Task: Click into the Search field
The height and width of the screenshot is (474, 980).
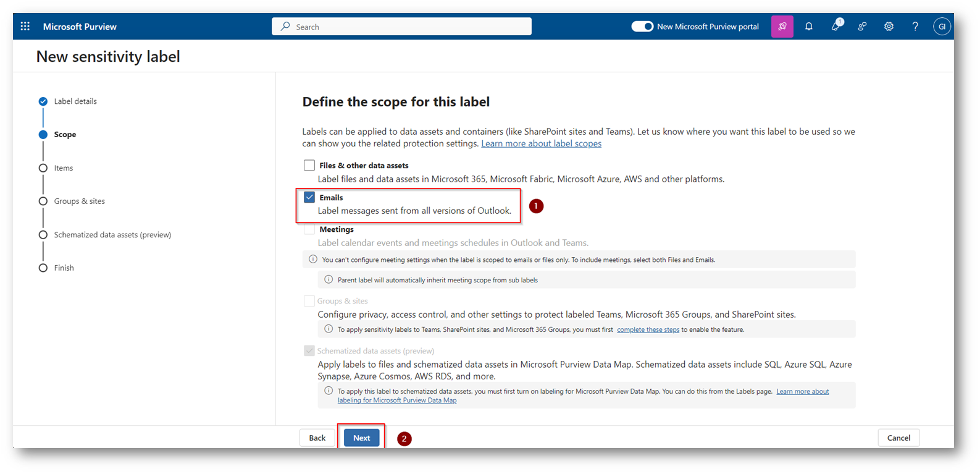Action: coord(401,27)
